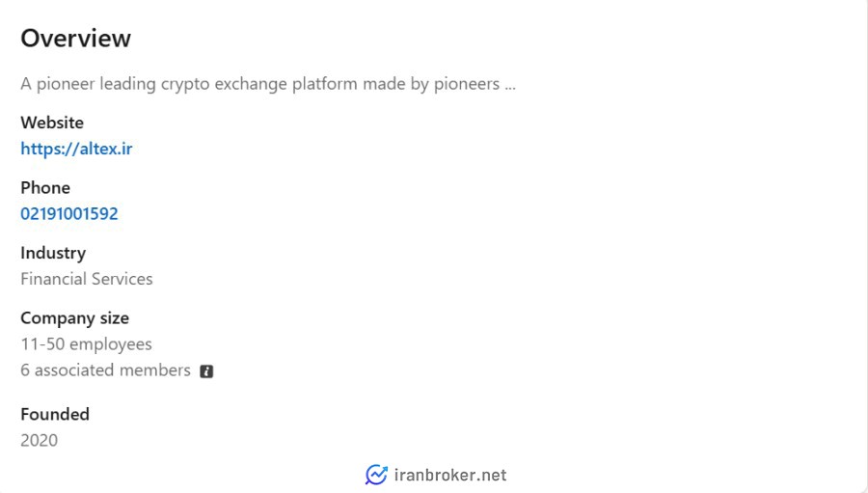The image size is (868, 493).
Task: Click the word "pioneers" ending the description
Action: [x=466, y=84]
